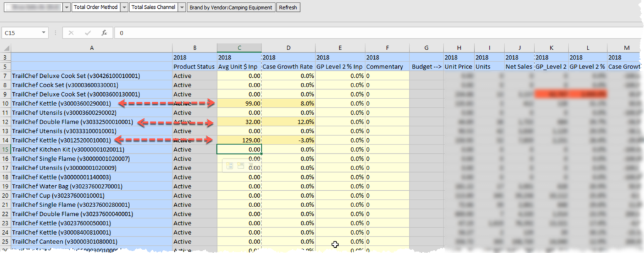Screen dimensions: 644x253
Task: Click cell with value 32.00
Action: 239,122
